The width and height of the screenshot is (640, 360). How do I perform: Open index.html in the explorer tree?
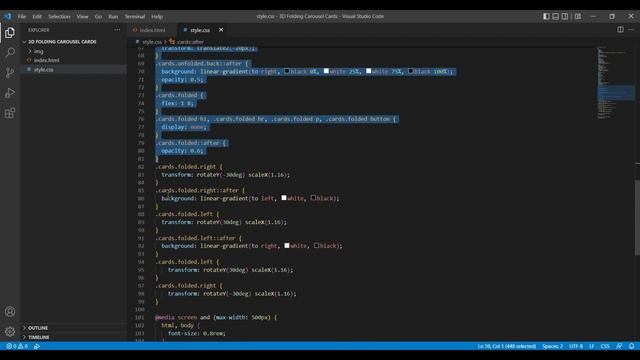point(47,60)
